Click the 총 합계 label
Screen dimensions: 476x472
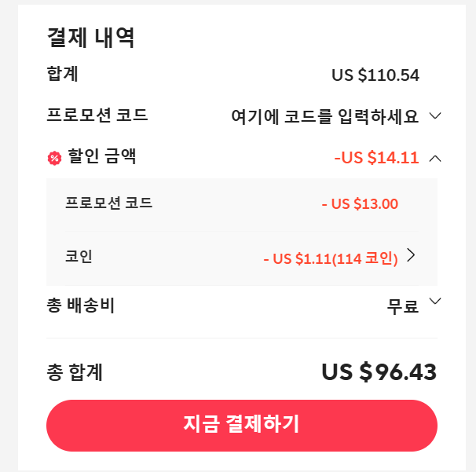click(x=75, y=373)
